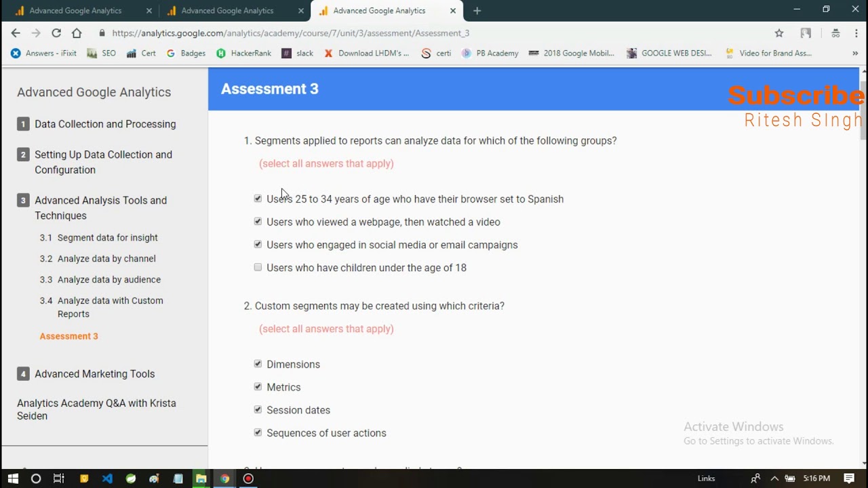868x488 pixels.
Task: Click the red screen recorder taskbar icon
Action: click(x=248, y=479)
